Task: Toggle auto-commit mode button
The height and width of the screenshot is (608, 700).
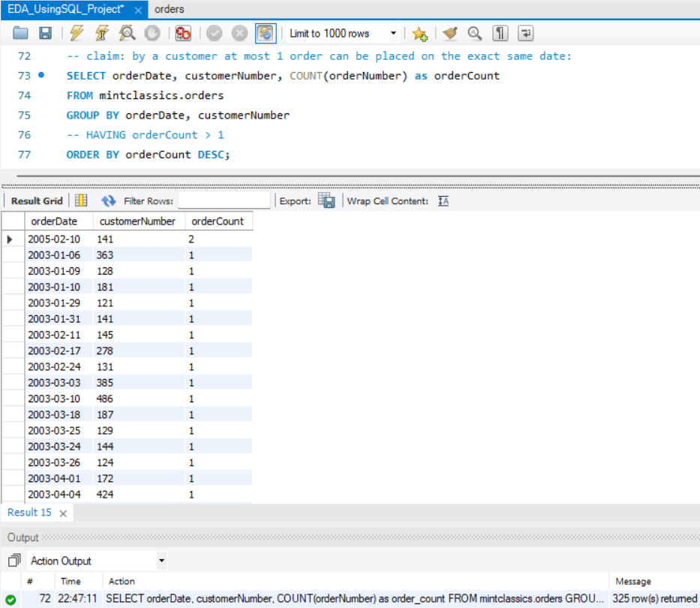Action: pyautogui.click(x=266, y=34)
